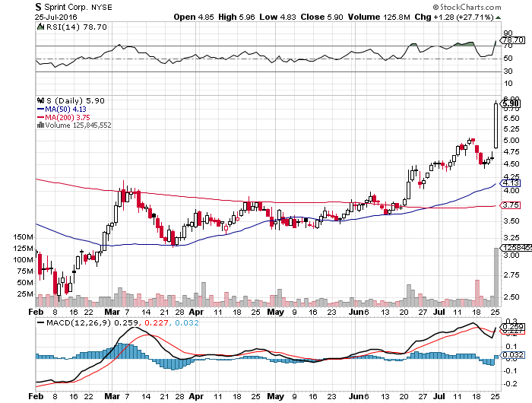Click the 78.70 value tag on RSI axis

[x=513, y=40]
